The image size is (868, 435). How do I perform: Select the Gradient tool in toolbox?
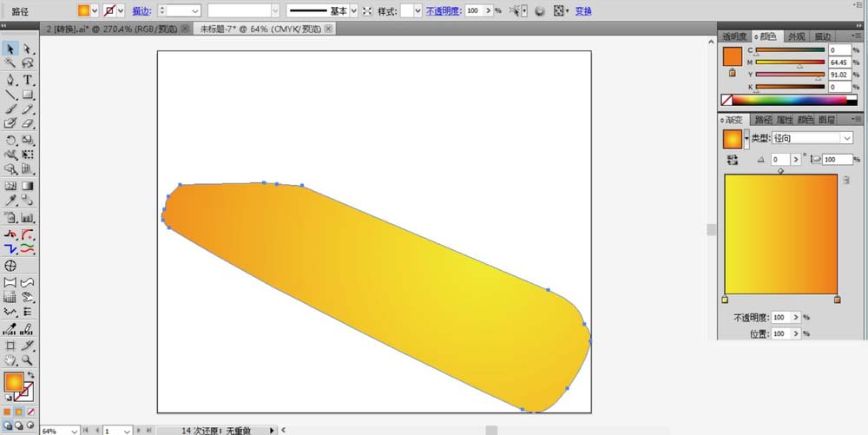[27, 186]
